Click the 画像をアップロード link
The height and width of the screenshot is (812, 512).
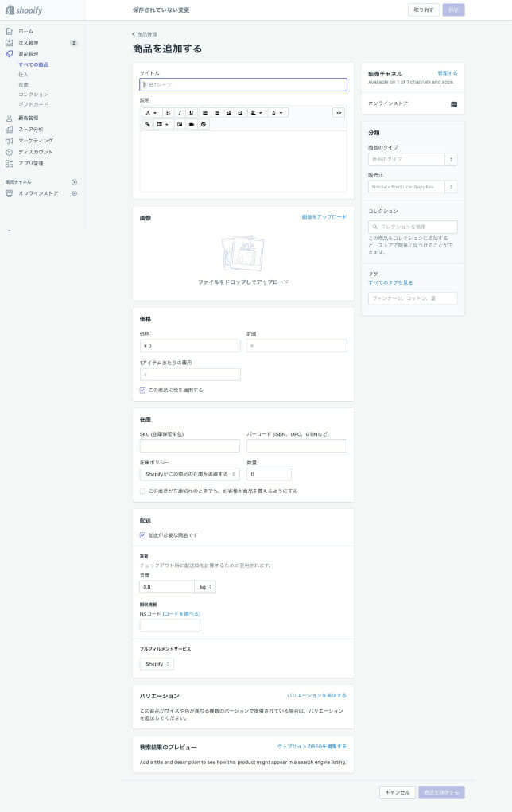coord(324,217)
